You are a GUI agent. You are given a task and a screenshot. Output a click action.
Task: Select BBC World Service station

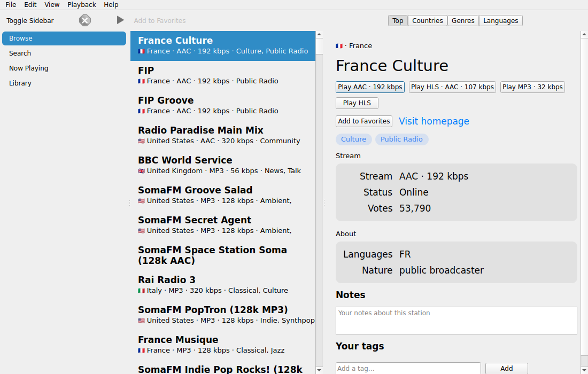point(223,166)
